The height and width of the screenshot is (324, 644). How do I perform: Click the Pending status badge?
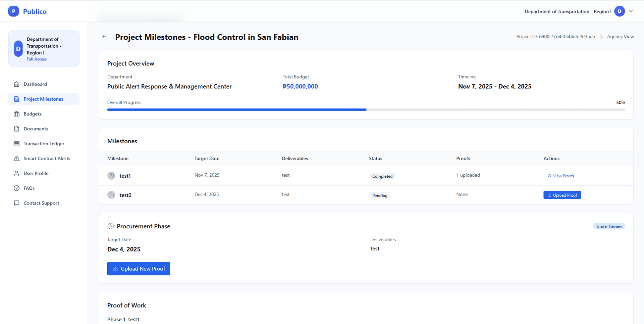pos(380,195)
